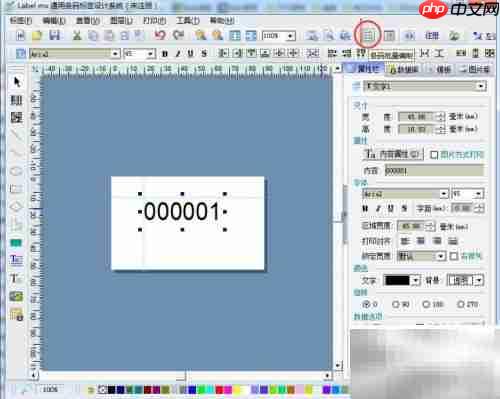This screenshot has width=500, height=399.
Task: Toggle bold in properties panel font section
Action: pos(365,209)
